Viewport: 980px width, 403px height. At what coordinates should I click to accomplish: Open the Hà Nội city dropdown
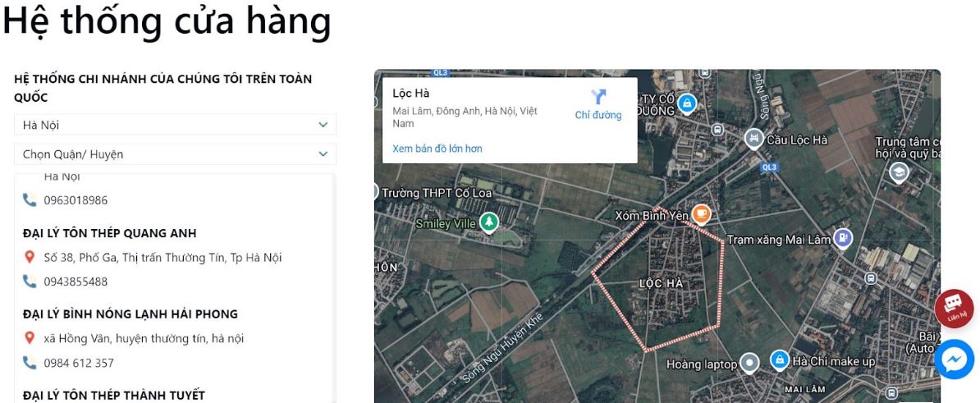click(175, 125)
